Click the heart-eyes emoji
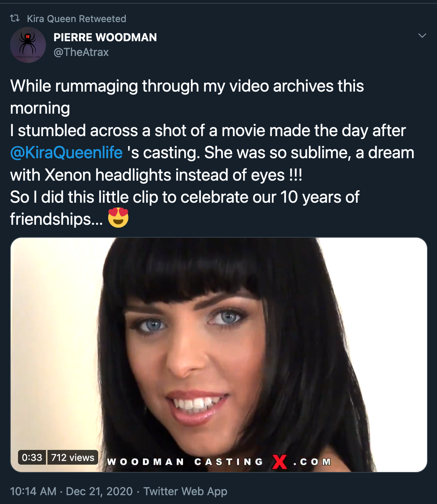This screenshot has height=504, width=437. [x=118, y=218]
